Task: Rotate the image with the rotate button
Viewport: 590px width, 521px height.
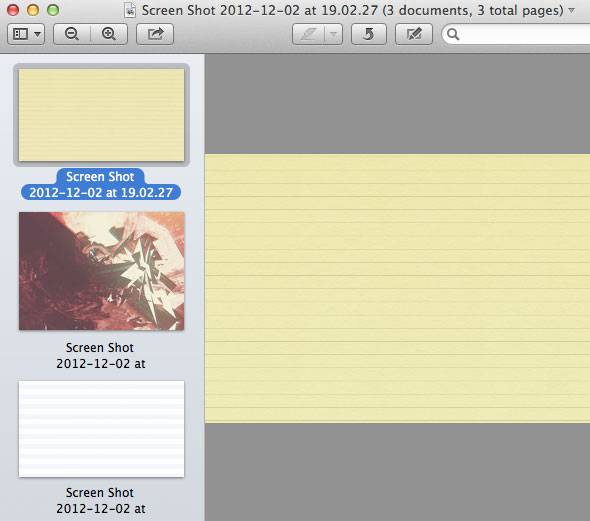Action: pyautogui.click(x=369, y=34)
